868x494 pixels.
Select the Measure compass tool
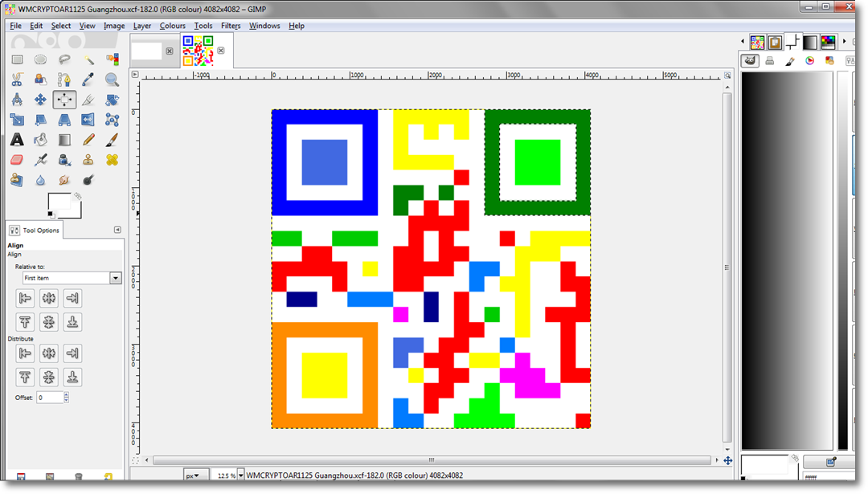click(17, 100)
